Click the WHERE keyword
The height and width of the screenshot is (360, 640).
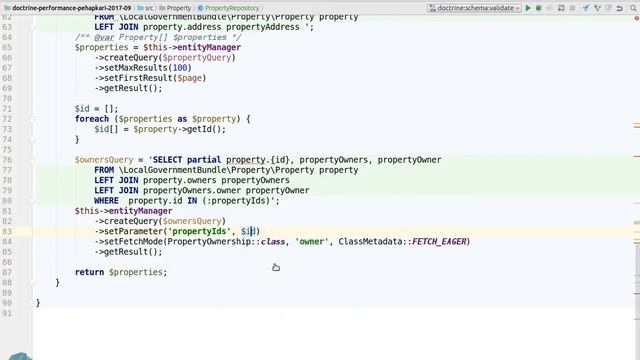106,200
